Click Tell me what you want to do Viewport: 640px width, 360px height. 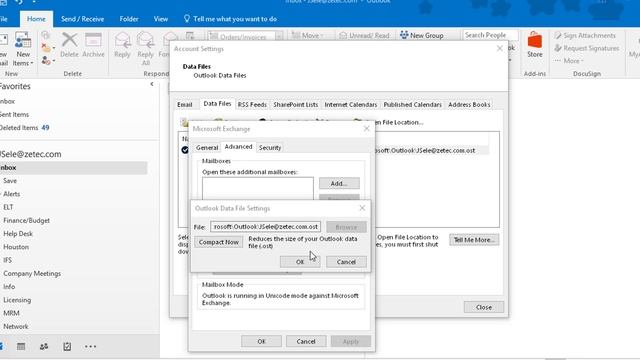[231, 19]
